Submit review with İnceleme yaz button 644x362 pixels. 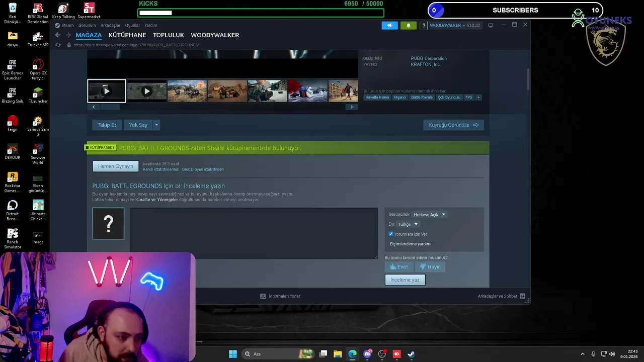pyautogui.click(x=405, y=280)
